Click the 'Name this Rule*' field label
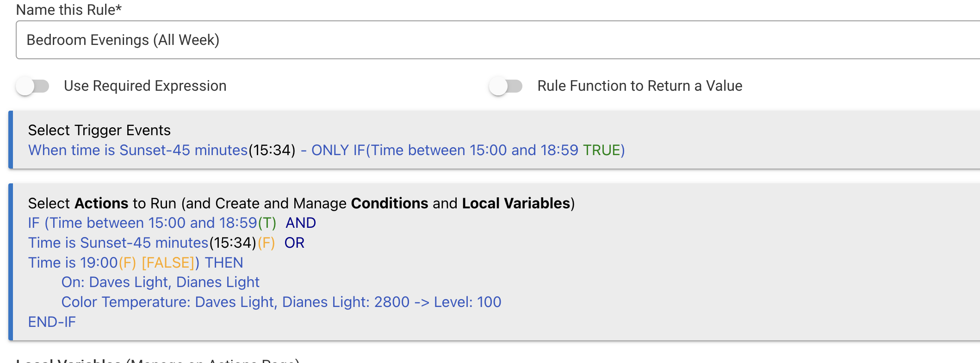 pos(68,9)
